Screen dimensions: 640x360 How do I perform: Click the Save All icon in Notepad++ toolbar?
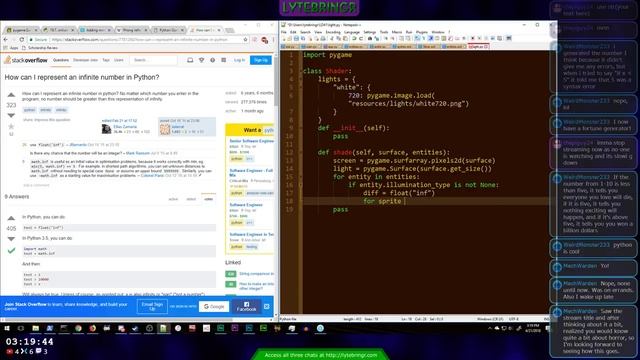click(303, 38)
